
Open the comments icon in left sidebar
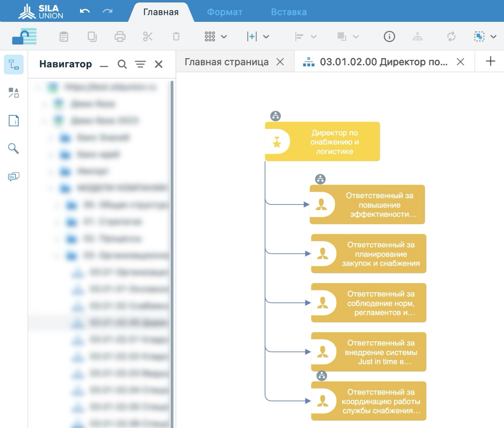click(13, 177)
